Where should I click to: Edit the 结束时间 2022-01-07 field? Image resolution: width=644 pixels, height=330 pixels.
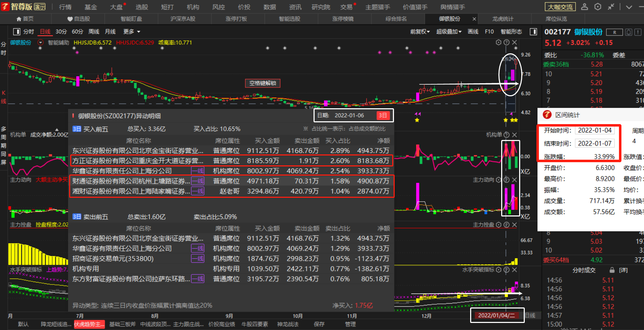point(595,143)
